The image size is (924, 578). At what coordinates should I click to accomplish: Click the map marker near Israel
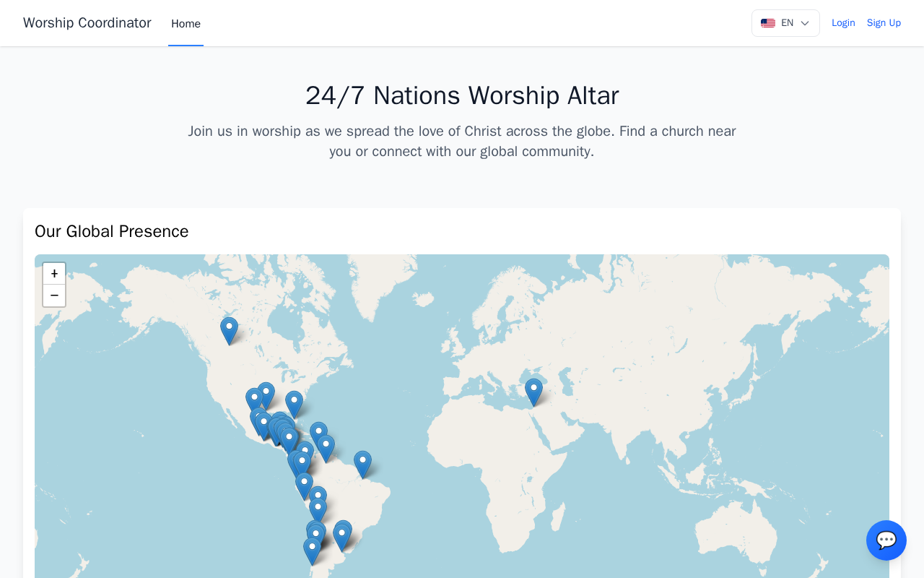click(x=533, y=391)
